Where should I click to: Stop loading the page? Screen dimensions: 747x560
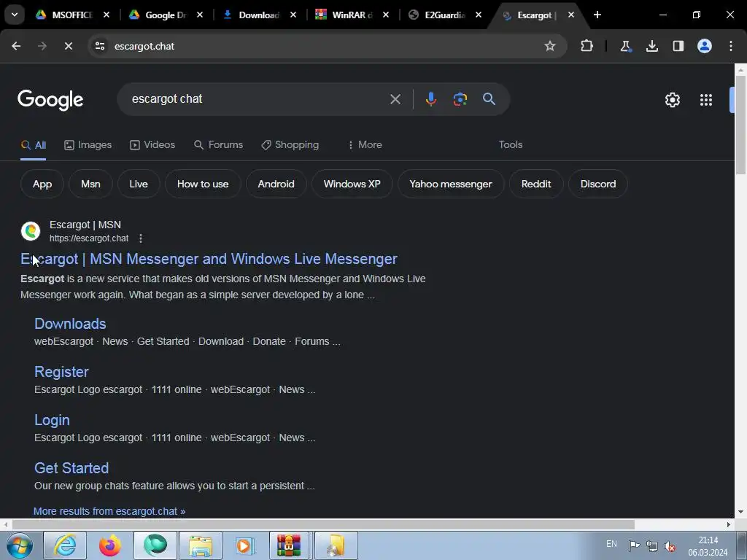[68, 46]
